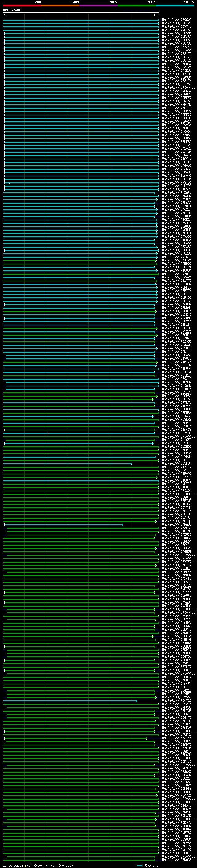Open hit UniRef100_B9FK56
Viewport: 197px width, 868px height.
pyautogui.click(x=177, y=40)
